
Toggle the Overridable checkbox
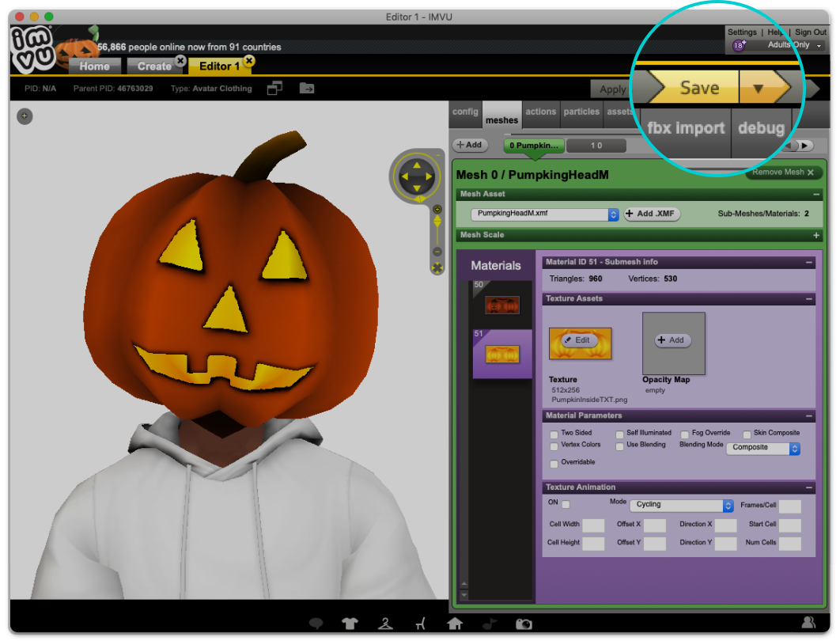click(x=554, y=463)
